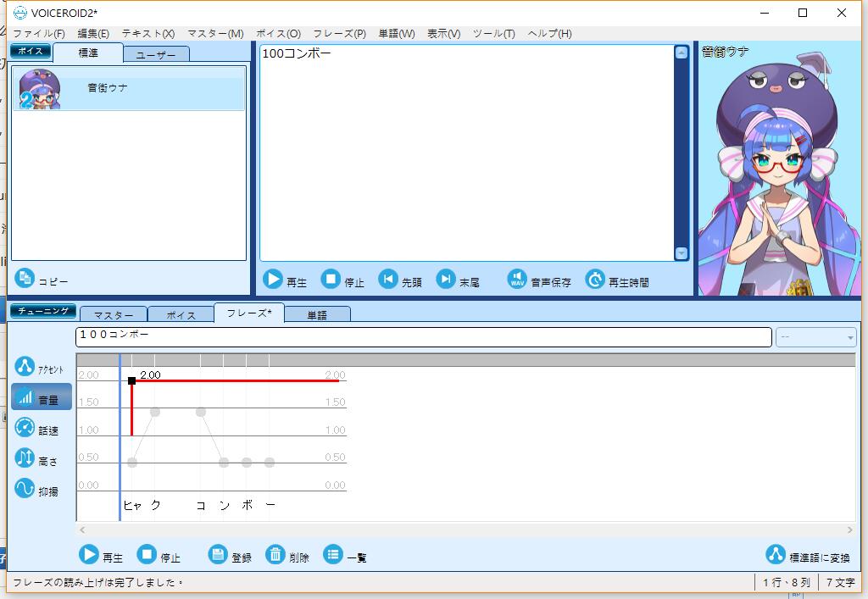Open the 表示(V) menu
868x599 pixels.
tap(443, 34)
